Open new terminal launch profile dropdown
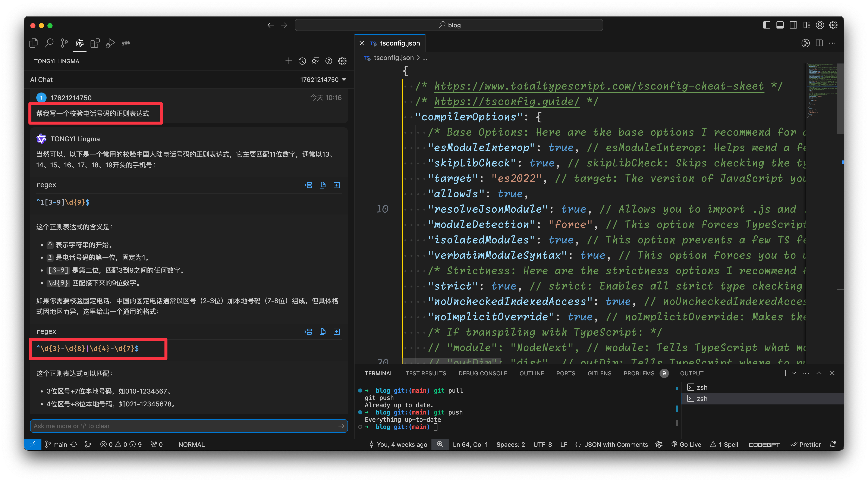 (x=794, y=373)
